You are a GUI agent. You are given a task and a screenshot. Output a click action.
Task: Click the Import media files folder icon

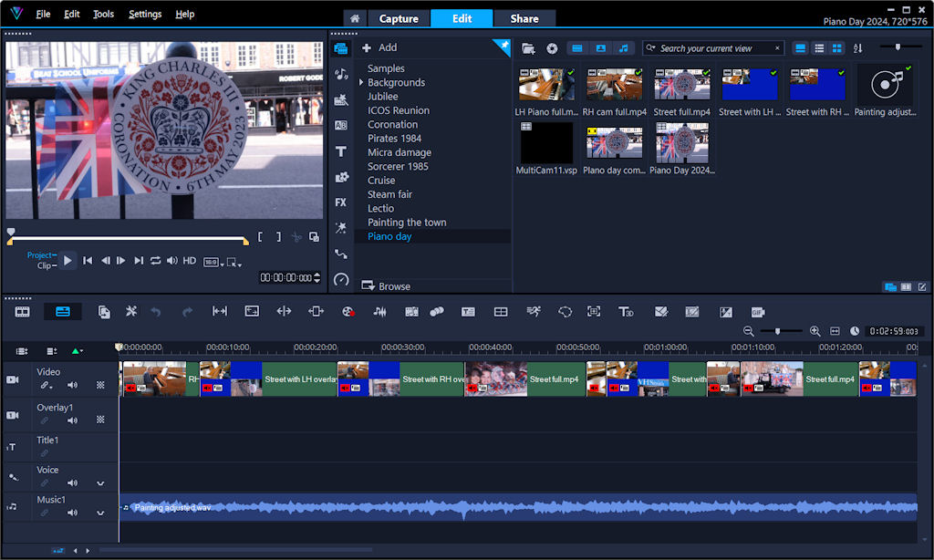pos(528,48)
